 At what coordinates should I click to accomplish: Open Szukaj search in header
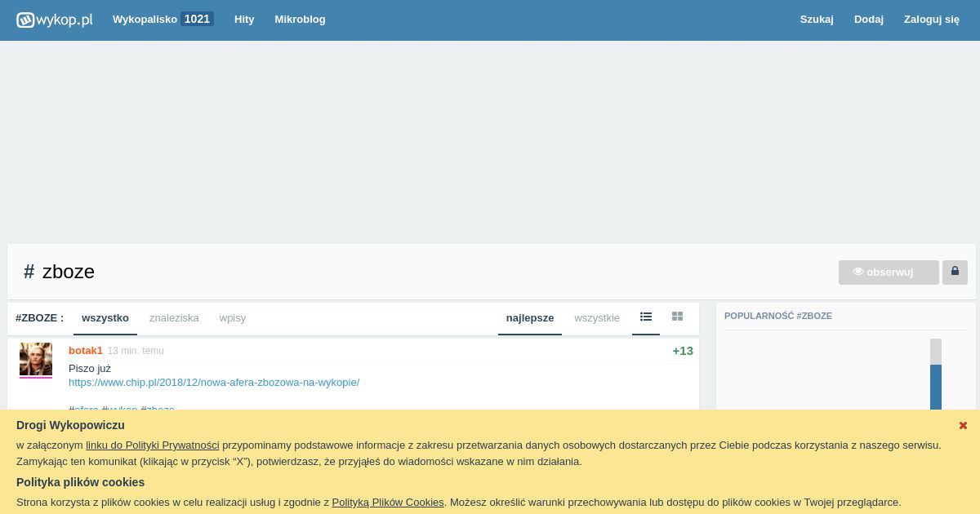click(817, 20)
